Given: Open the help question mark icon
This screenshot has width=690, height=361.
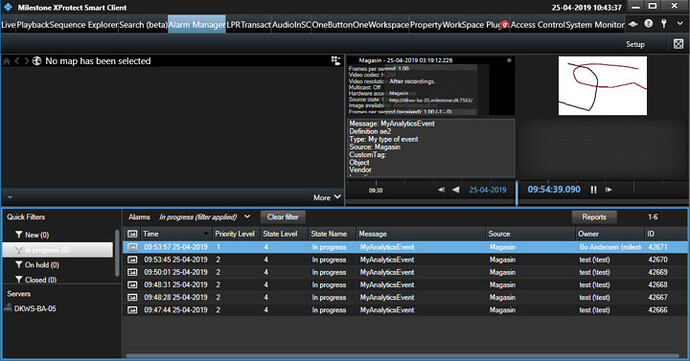Looking at the screenshot, I should pos(649,24).
